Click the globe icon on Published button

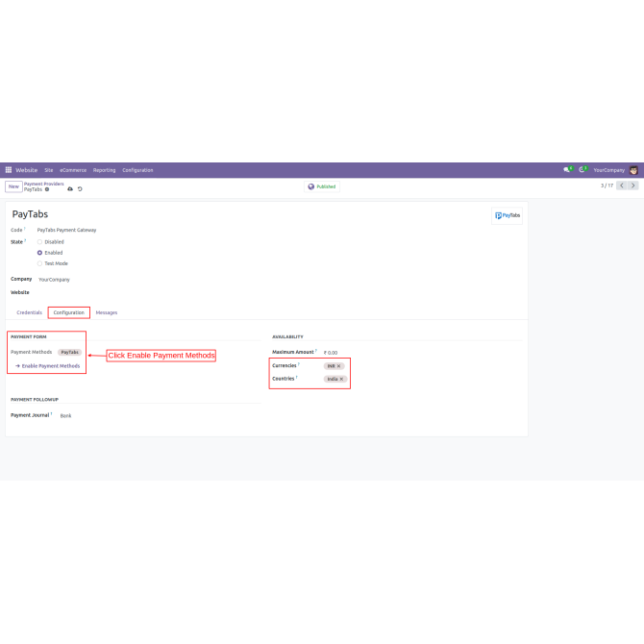click(x=310, y=186)
